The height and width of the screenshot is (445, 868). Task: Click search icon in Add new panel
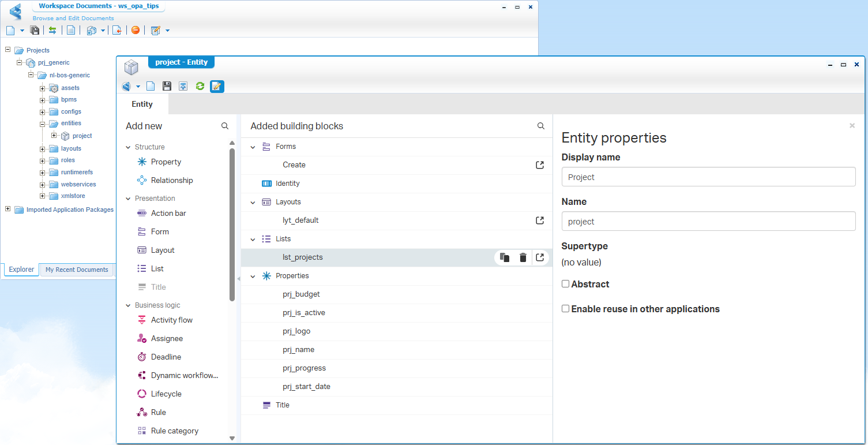[x=225, y=126]
